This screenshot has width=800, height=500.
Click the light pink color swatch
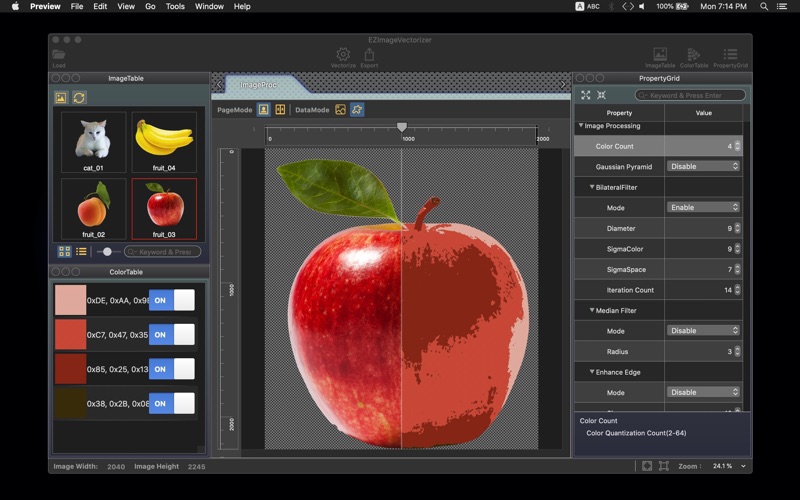(70, 300)
